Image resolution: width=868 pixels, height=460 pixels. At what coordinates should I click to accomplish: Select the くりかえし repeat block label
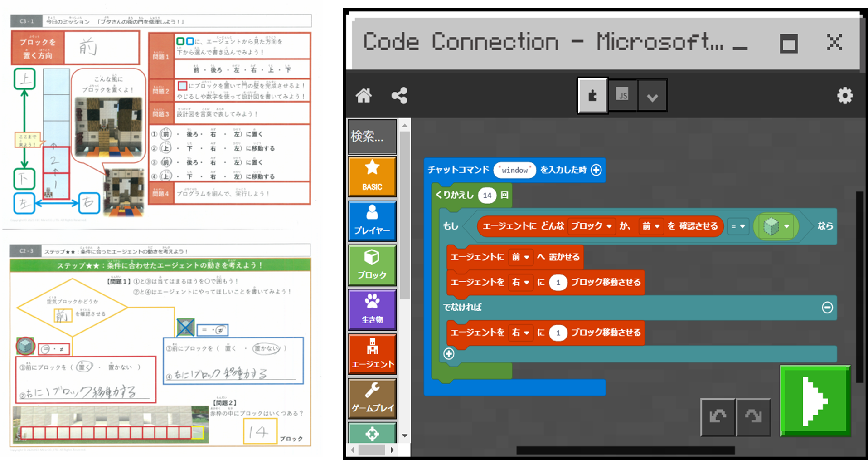tap(454, 195)
